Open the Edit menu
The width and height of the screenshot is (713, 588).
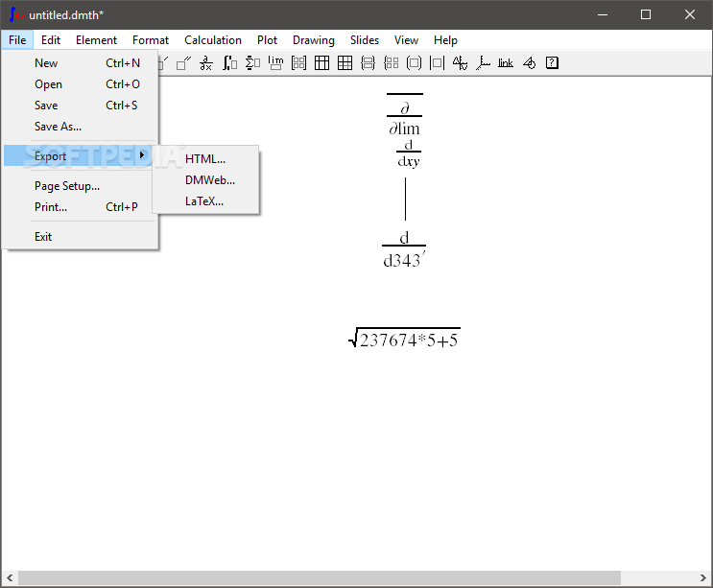click(51, 40)
